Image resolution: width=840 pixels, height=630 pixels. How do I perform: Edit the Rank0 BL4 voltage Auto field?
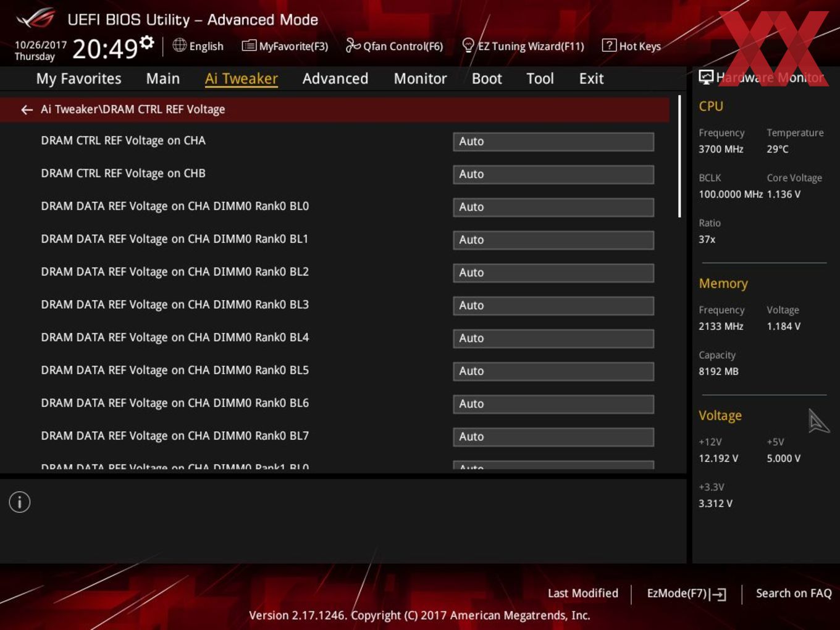553,338
